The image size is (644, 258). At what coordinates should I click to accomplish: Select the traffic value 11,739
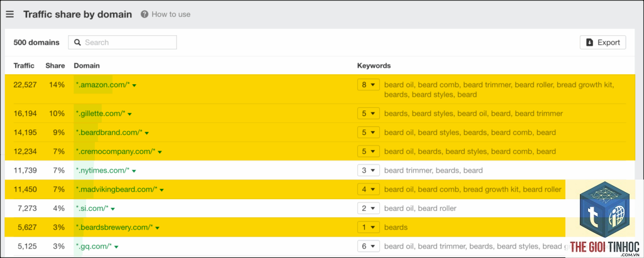[x=25, y=170]
